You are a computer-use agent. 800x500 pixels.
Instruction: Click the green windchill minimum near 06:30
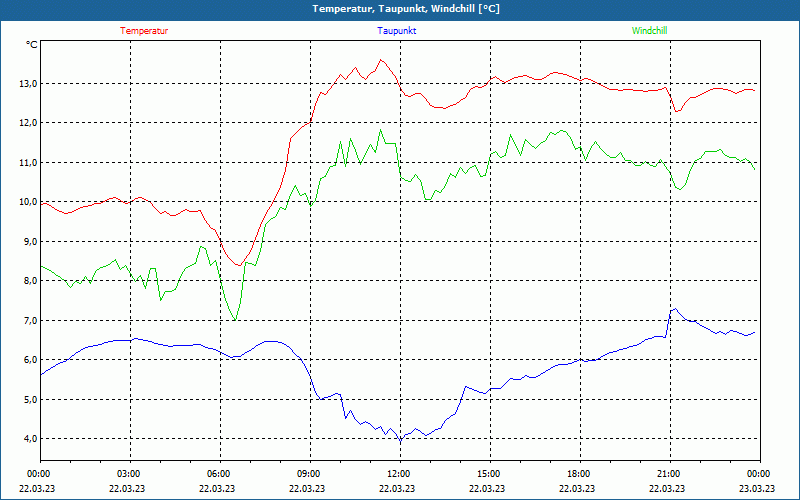235,320
